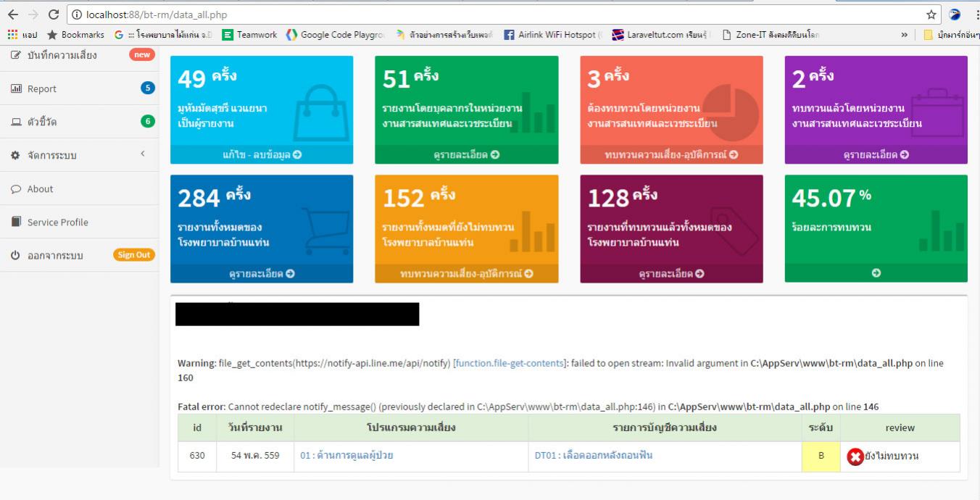
Task: Click the power icon beside ออกจากระบบ
Action: click(x=16, y=255)
